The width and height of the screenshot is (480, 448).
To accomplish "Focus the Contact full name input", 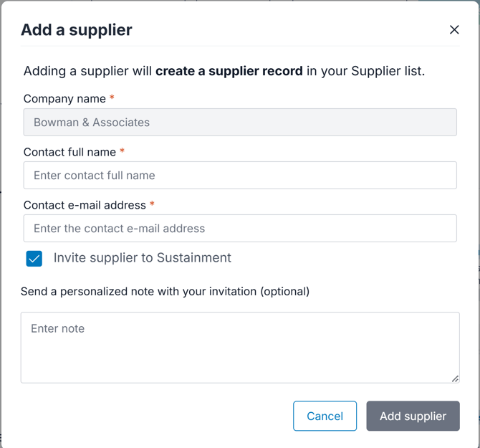I will (240, 176).
